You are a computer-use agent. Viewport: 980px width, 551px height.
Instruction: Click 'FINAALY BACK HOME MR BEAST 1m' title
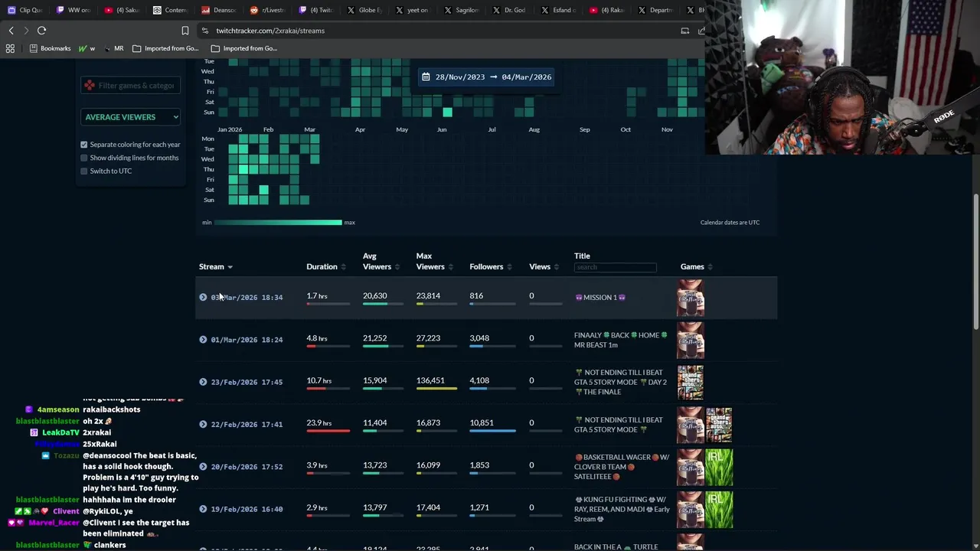(621, 340)
